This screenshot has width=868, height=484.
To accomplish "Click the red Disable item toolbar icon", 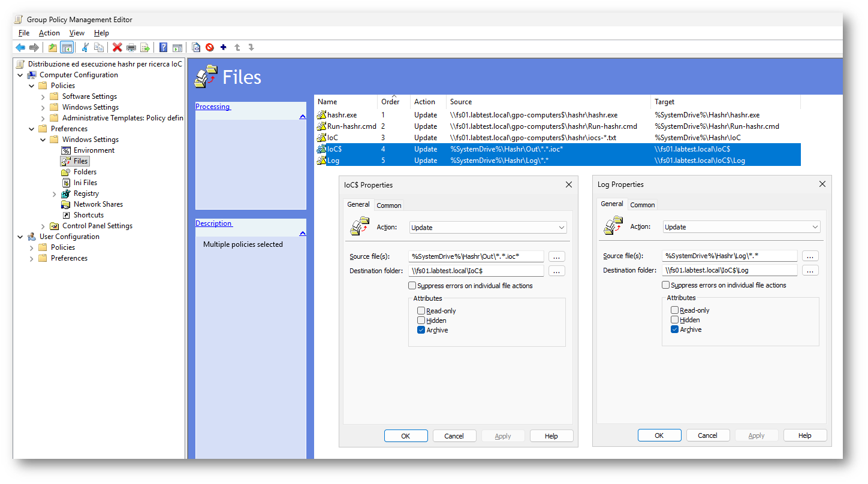I will (x=210, y=48).
